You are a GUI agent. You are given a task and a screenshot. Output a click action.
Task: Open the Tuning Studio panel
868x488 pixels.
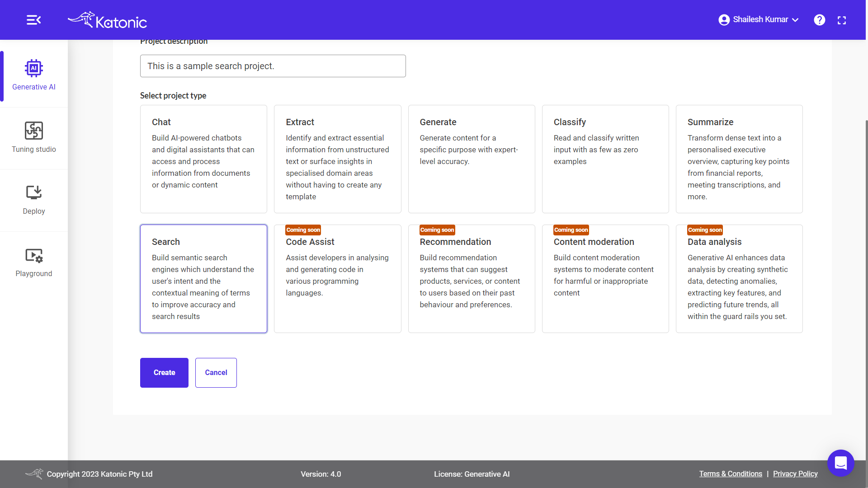34,137
